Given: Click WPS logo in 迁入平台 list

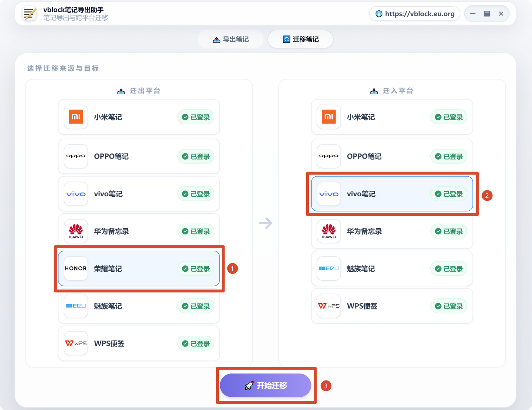Looking at the screenshot, I should pos(329,306).
